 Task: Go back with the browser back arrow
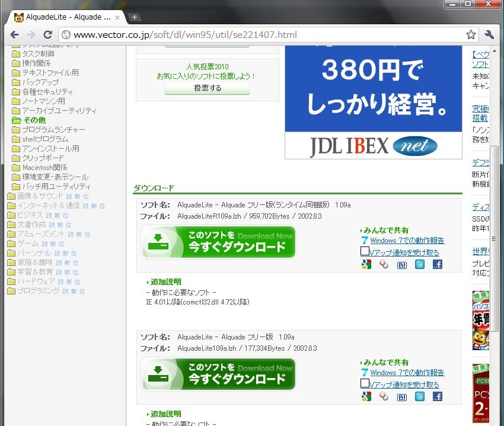14,35
